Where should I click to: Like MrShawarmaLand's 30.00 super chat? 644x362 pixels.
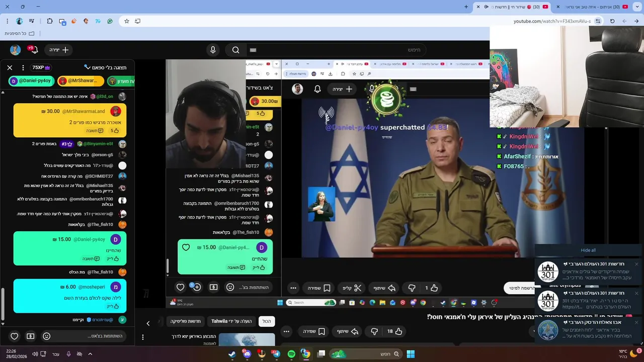click(x=114, y=131)
